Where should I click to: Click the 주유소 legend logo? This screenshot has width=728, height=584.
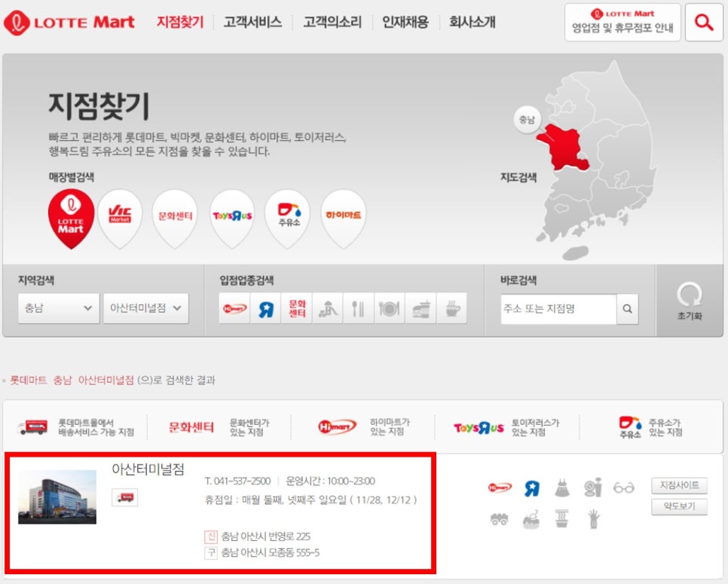(630, 427)
